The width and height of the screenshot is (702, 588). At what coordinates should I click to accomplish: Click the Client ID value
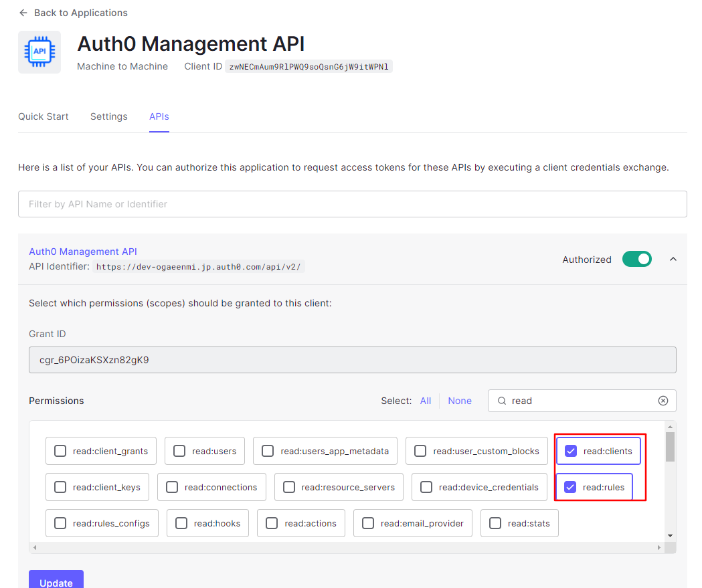tap(309, 67)
